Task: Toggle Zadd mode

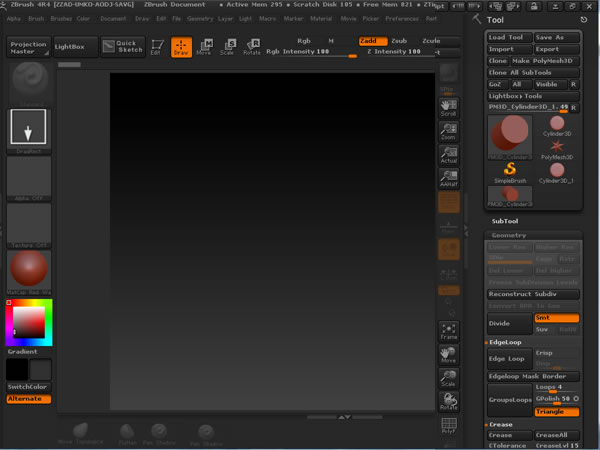Action: tap(373, 41)
